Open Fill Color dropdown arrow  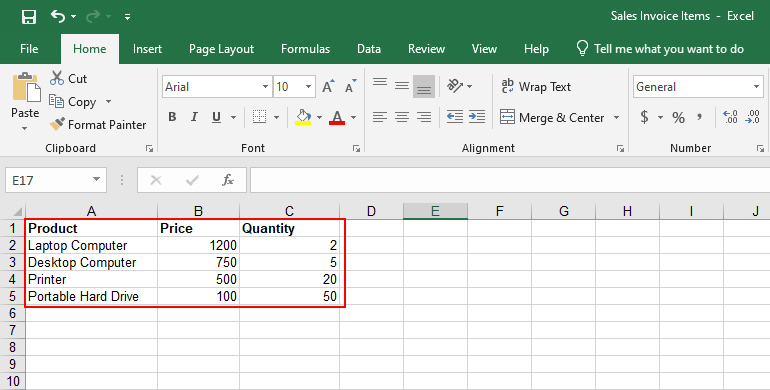320,117
